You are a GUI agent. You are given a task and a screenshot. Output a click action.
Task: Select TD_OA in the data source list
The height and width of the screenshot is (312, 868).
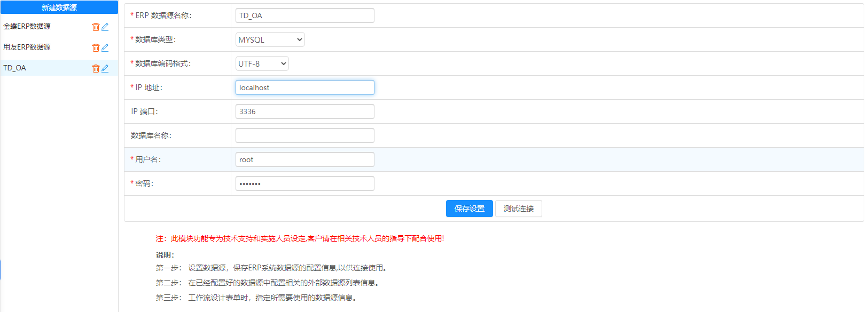coord(15,68)
